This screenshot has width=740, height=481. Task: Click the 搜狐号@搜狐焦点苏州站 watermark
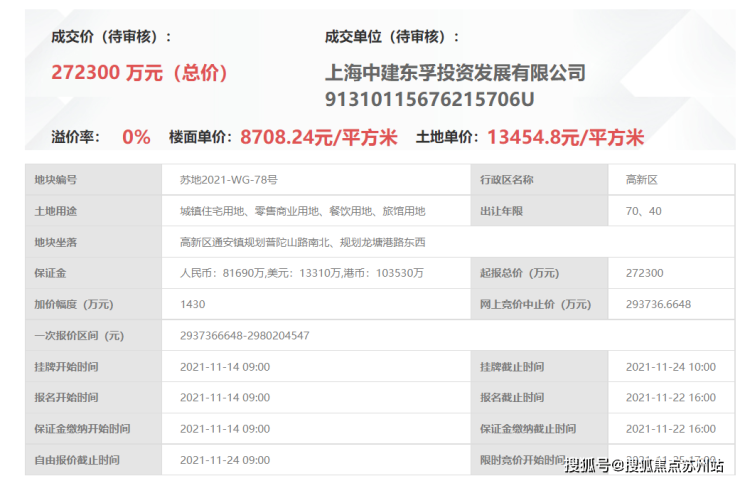coord(644,465)
